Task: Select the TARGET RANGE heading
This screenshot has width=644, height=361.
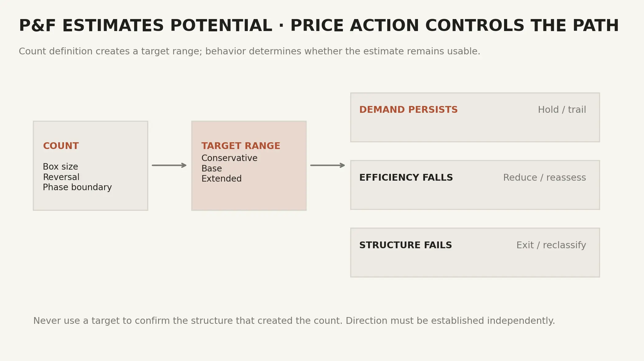Action: tap(241, 146)
